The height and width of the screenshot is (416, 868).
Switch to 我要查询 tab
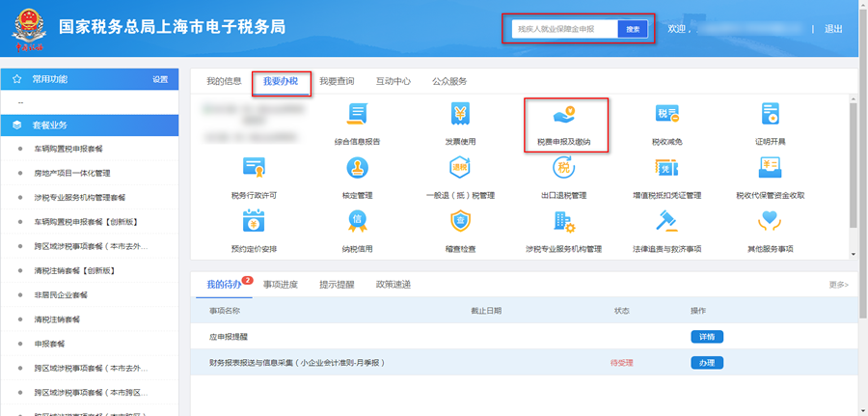(x=337, y=81)
